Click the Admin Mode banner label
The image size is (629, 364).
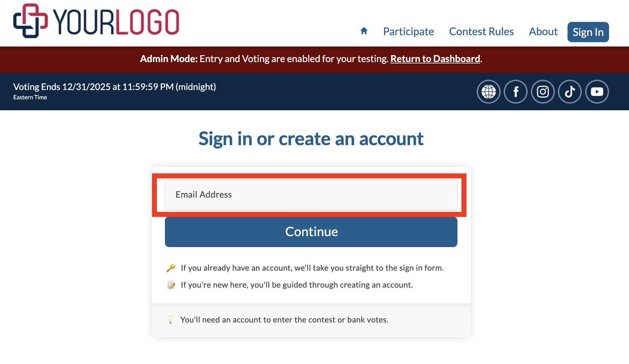point(169,59)
